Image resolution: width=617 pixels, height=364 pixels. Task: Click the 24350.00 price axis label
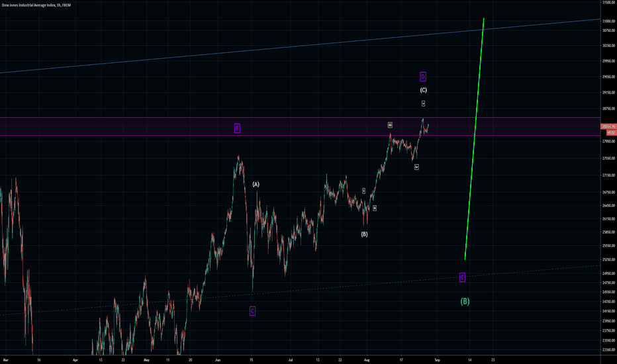click(608, 301)
